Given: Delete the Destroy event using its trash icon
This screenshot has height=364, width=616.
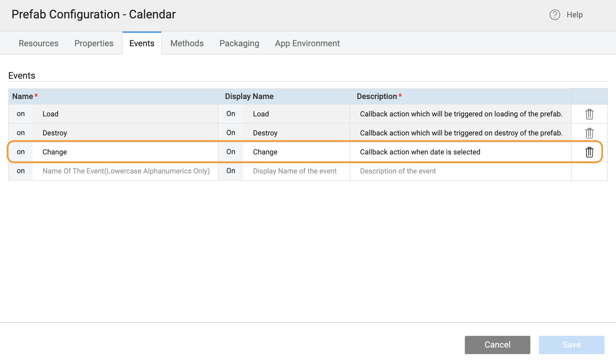Looking at the screenshot, I should (589, 133).
